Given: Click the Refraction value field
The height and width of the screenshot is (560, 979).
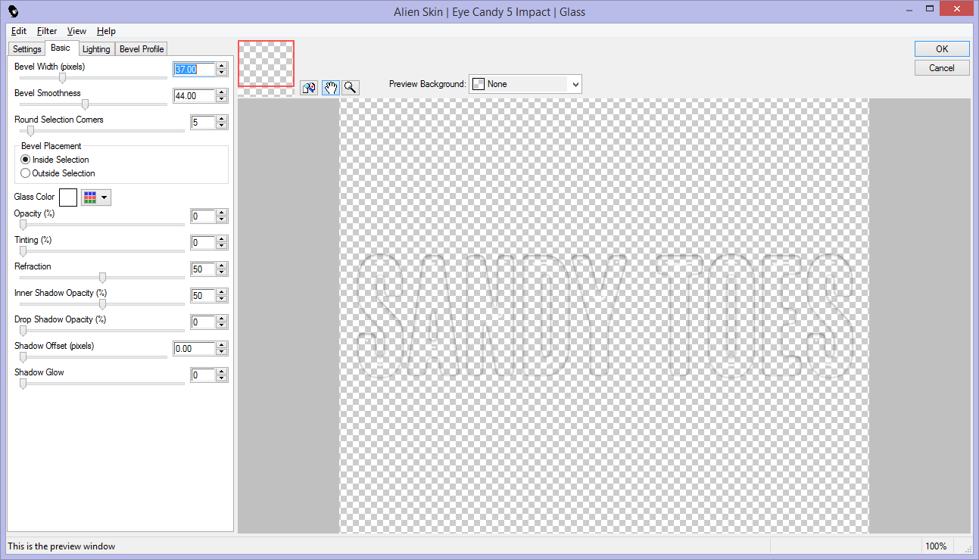Looking at the screenshot, I should pos(203,269).
